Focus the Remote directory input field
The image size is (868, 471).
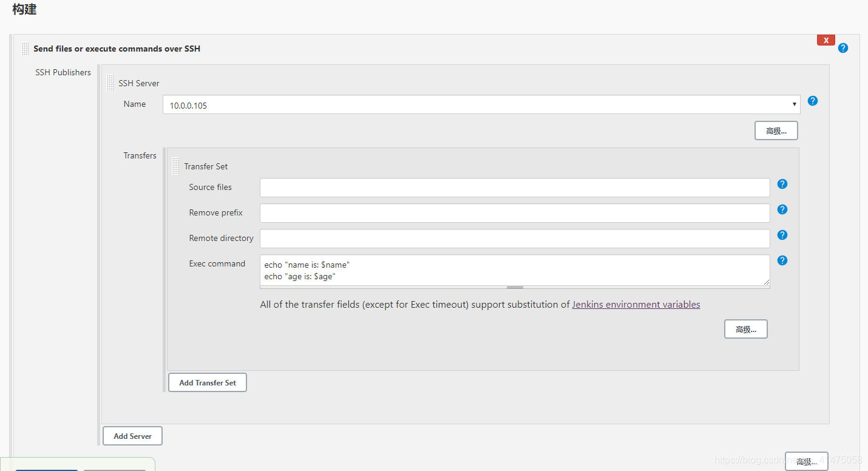pos(515,239)
